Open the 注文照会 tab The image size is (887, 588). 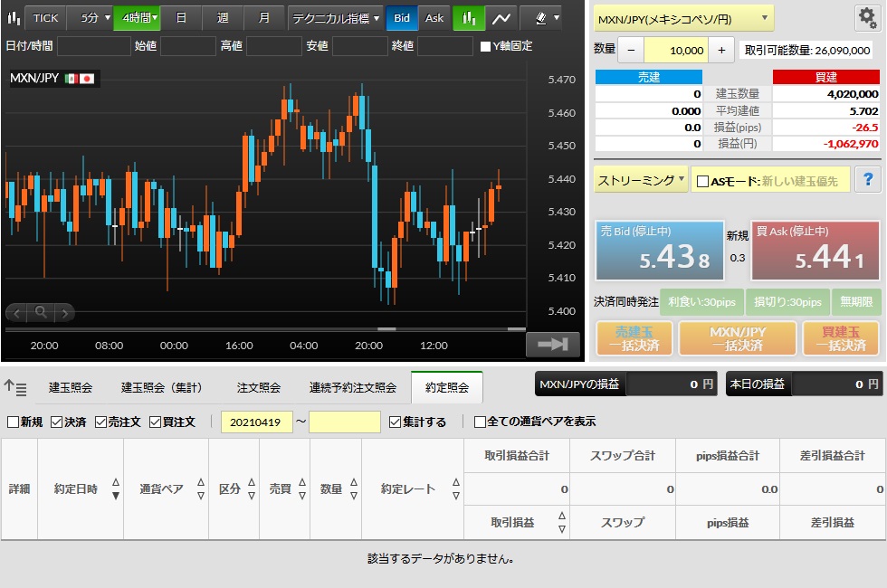[x=259, y=388]
